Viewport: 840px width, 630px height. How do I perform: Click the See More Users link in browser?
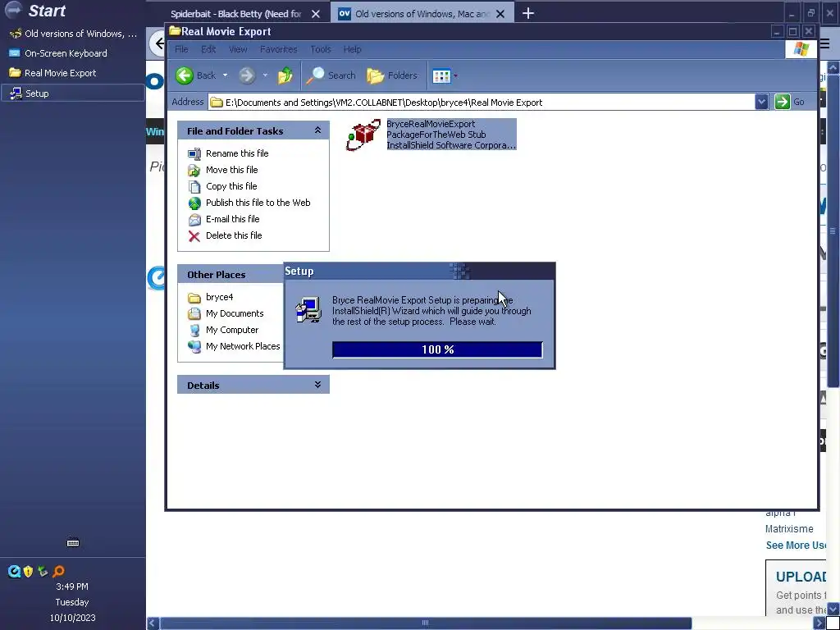click(796, 546)
